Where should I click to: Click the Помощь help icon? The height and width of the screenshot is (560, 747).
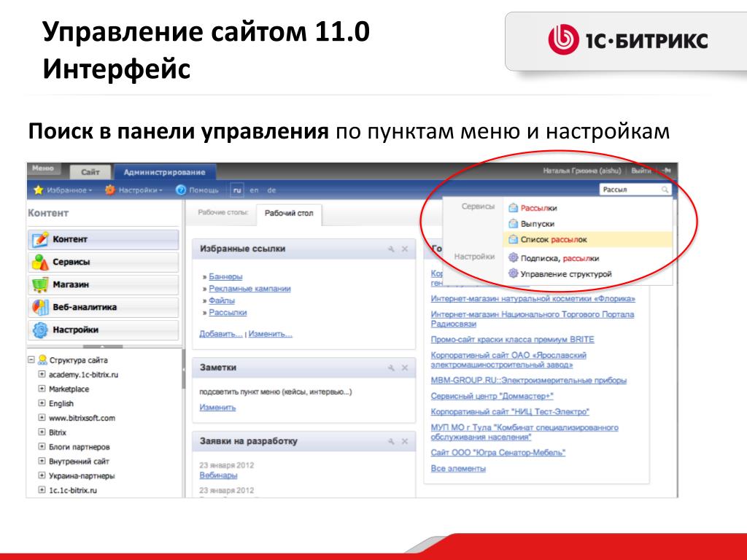(181, 190)
